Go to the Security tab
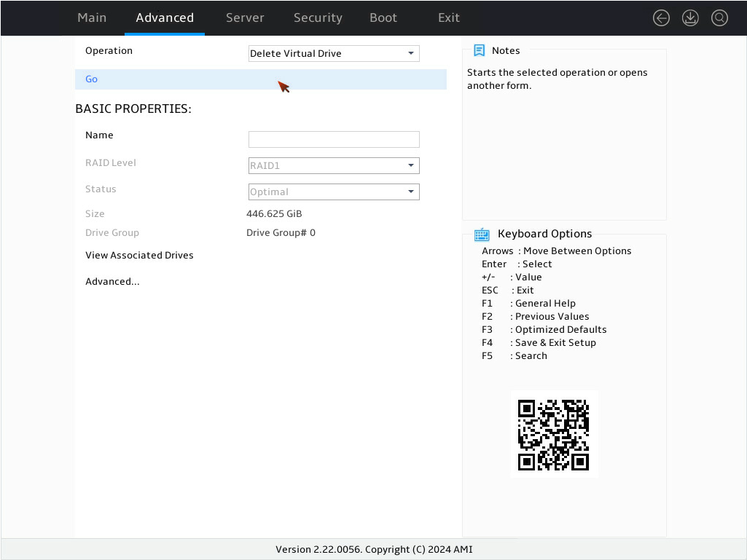This screenshot has width=747, height=560. [318, 17]
